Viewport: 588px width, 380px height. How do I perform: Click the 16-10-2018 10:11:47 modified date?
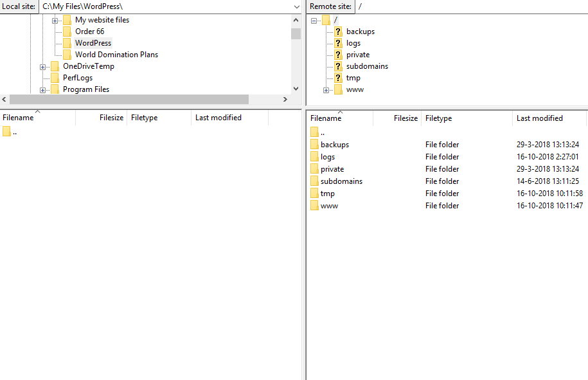[x=549, y=206]
